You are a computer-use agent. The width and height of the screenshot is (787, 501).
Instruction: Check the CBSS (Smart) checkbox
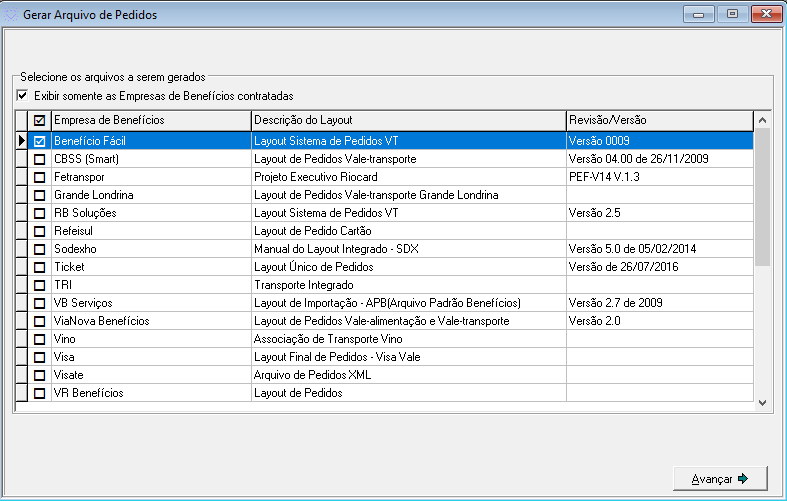40,160
